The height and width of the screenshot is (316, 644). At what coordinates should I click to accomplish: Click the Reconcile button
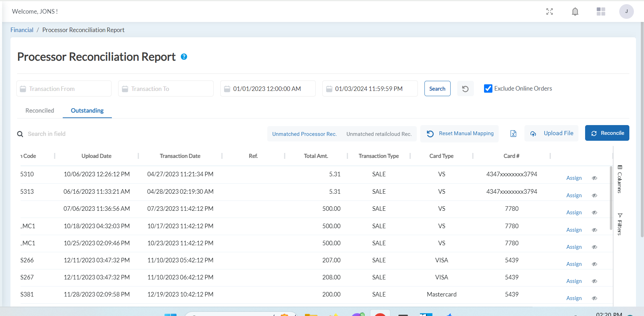pos(607,133)
